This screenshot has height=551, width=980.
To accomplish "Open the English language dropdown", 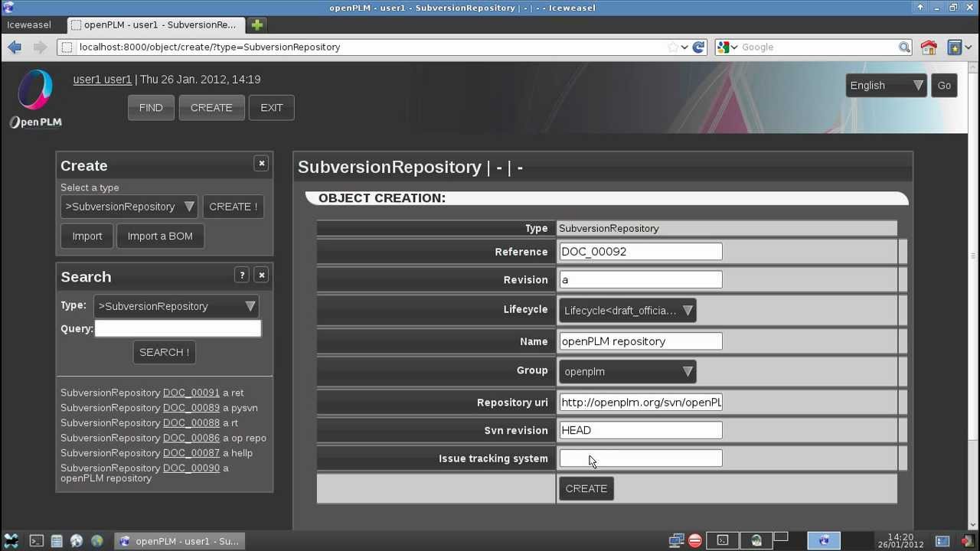I will click(x=886, y=86).
